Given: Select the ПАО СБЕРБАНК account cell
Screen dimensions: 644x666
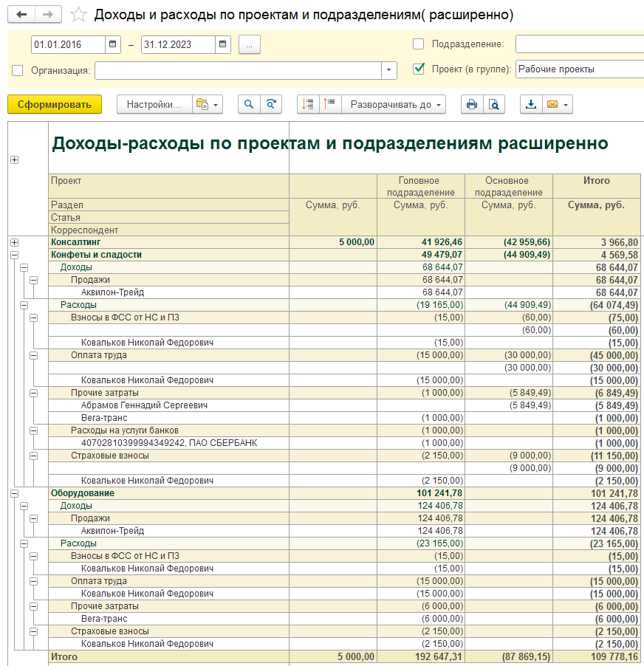Looking at the screenshot, I should (x=169, y=443).
